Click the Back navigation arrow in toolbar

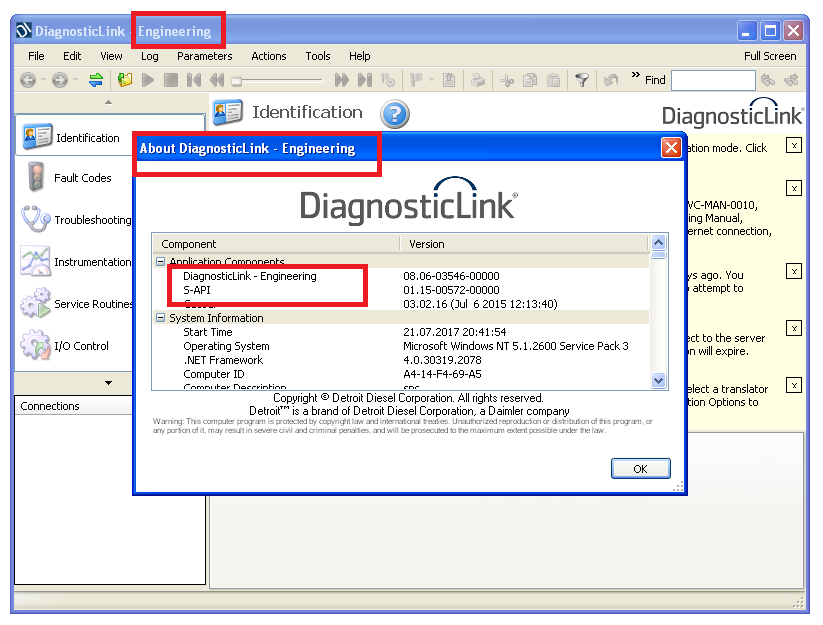pyautogui.click(x=28, y=80)
